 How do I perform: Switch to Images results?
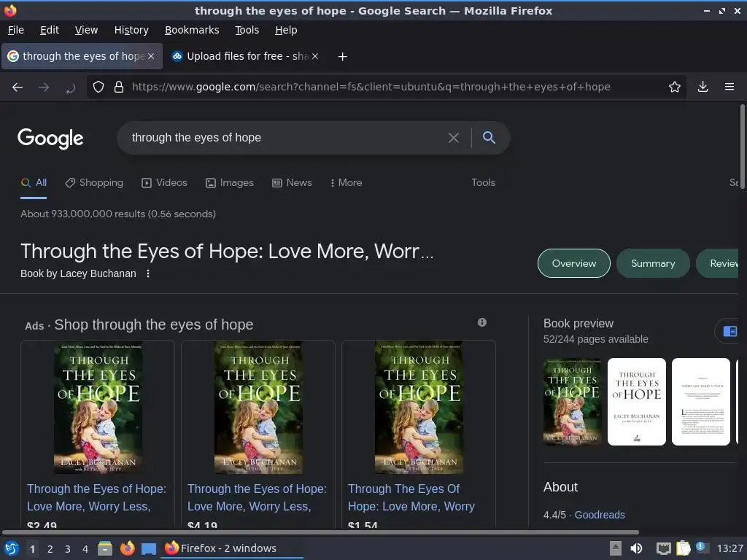pyautogui.click(x=230, y=183)
